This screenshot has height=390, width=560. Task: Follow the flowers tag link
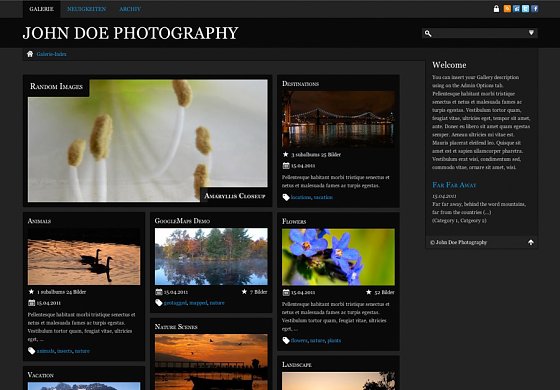click(x=299, y=340)
